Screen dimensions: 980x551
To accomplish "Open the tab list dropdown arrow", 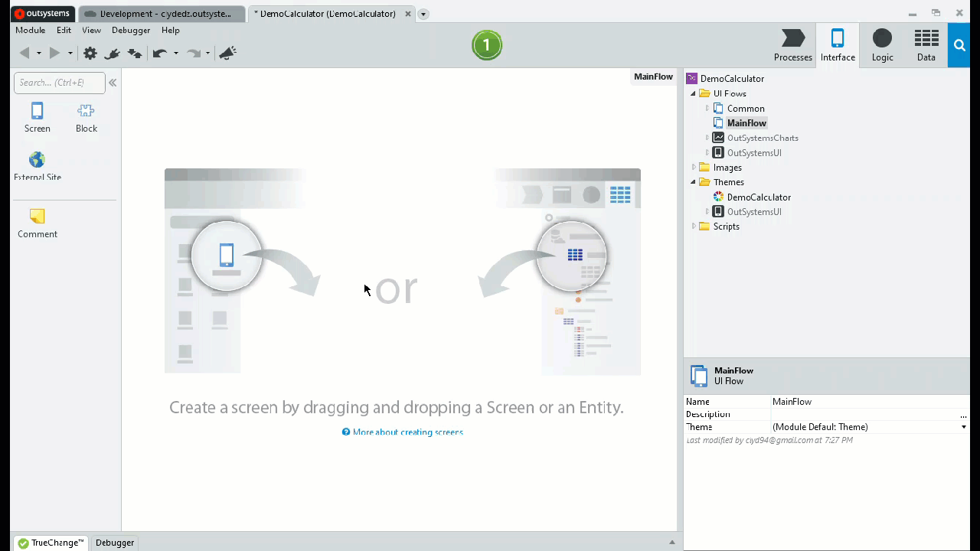I will pos(423,14).
